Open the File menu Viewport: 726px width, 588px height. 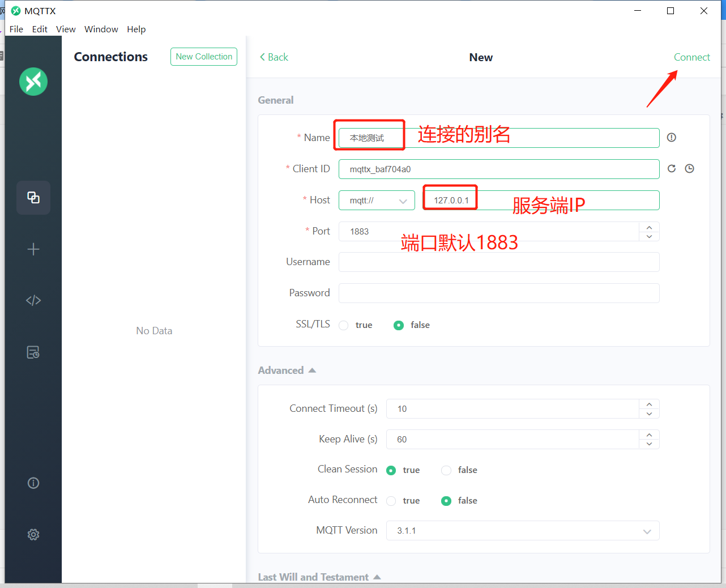click(x=16, y=29)
